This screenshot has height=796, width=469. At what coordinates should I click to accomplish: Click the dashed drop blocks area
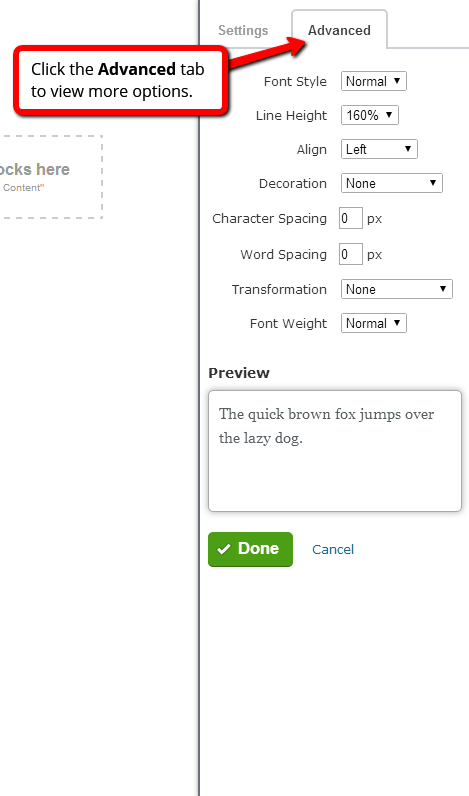click(x=51, y=177)
